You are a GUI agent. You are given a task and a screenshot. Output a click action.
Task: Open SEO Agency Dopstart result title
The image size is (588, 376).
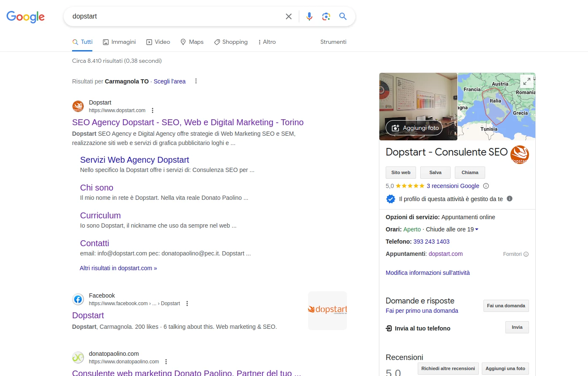coord(188,122)
